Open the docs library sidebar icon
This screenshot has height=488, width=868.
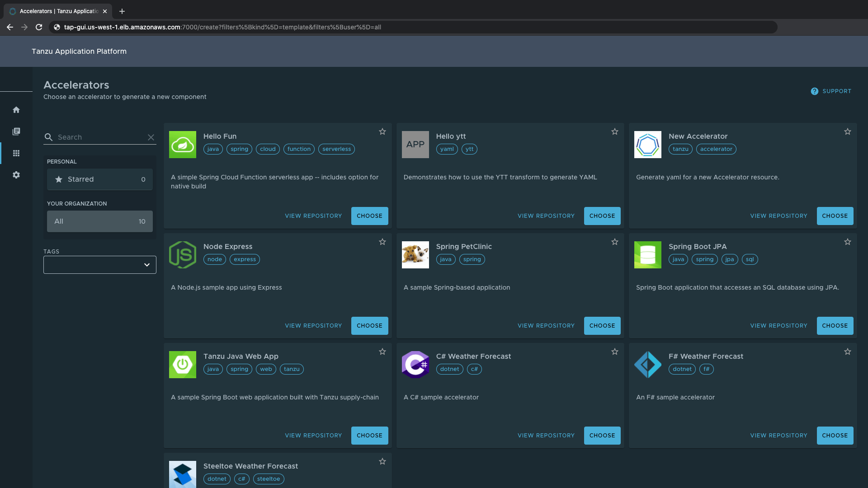pos(16,131)
